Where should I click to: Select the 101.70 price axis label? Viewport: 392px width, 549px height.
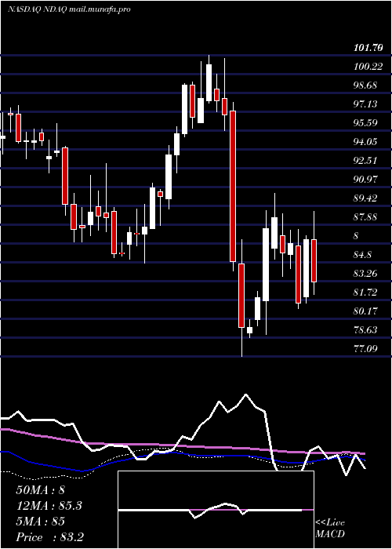[x=368, y=48]
